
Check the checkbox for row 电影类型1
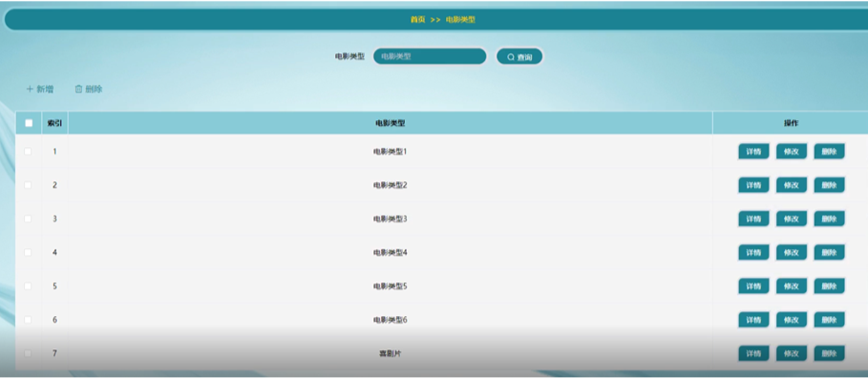pos(29,152)
